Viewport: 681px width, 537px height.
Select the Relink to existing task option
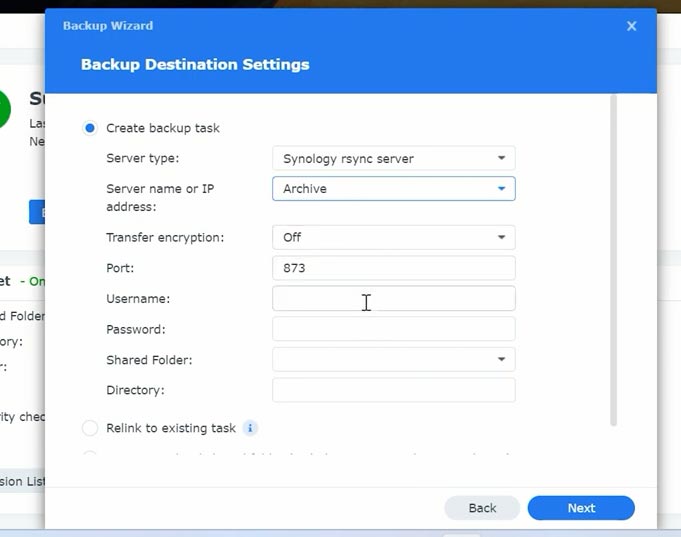90,428
